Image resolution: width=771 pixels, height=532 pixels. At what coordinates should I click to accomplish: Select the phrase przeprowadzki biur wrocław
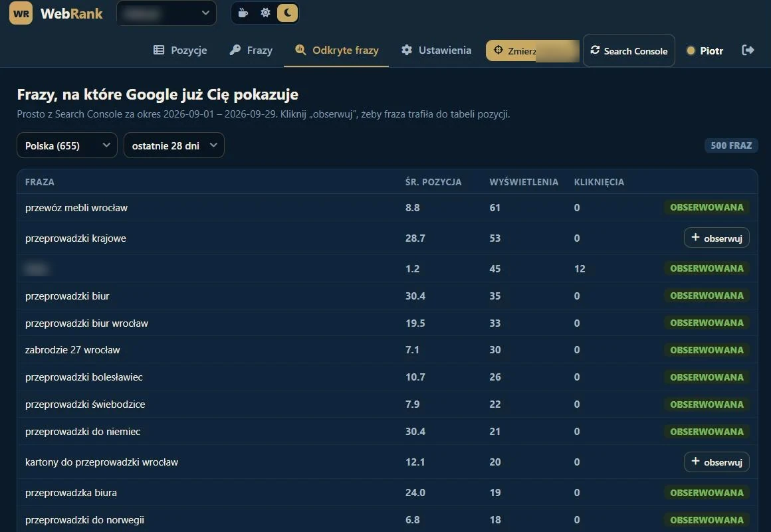coord(86,323)
